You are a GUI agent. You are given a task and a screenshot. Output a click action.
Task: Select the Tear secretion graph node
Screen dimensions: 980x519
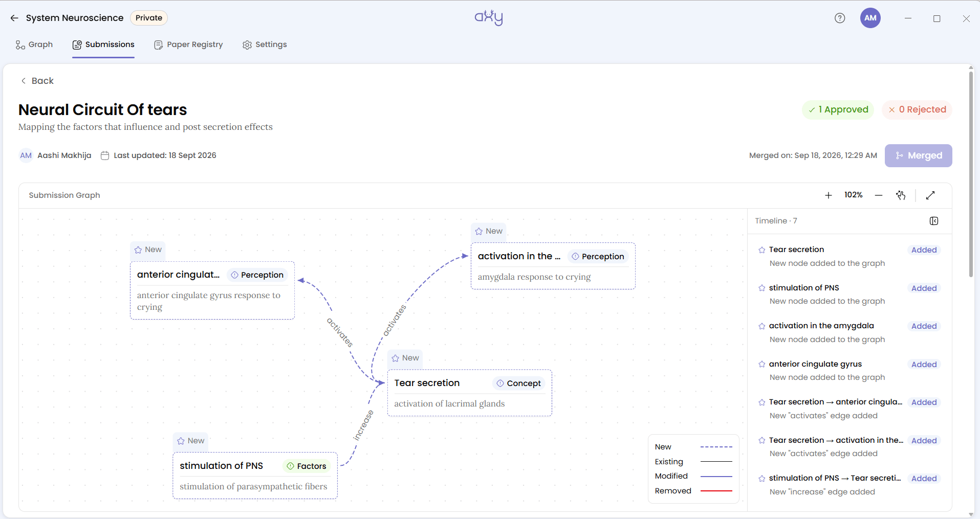pos(470,393)
